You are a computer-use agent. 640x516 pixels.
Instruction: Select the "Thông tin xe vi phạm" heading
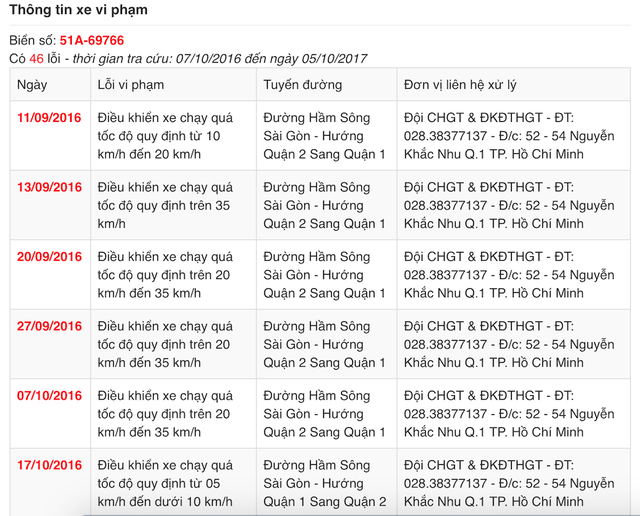pos(78,10)
